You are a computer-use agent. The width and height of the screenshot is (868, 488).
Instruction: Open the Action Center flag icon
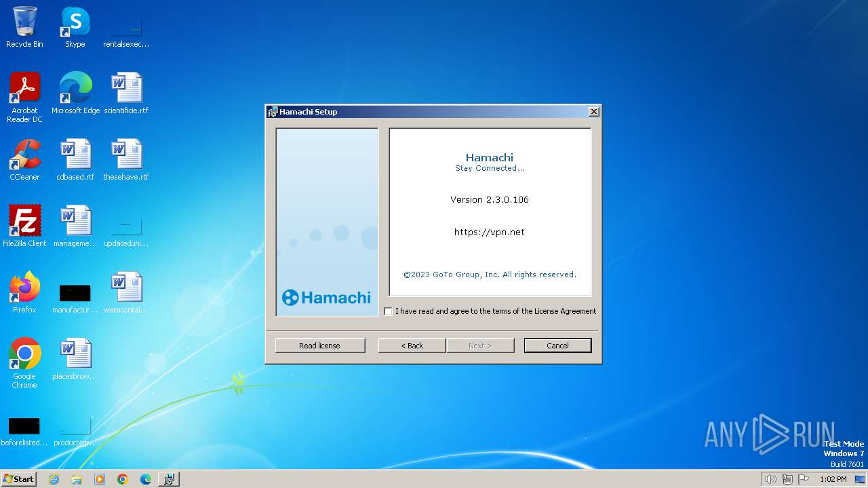tap(804, 479)
